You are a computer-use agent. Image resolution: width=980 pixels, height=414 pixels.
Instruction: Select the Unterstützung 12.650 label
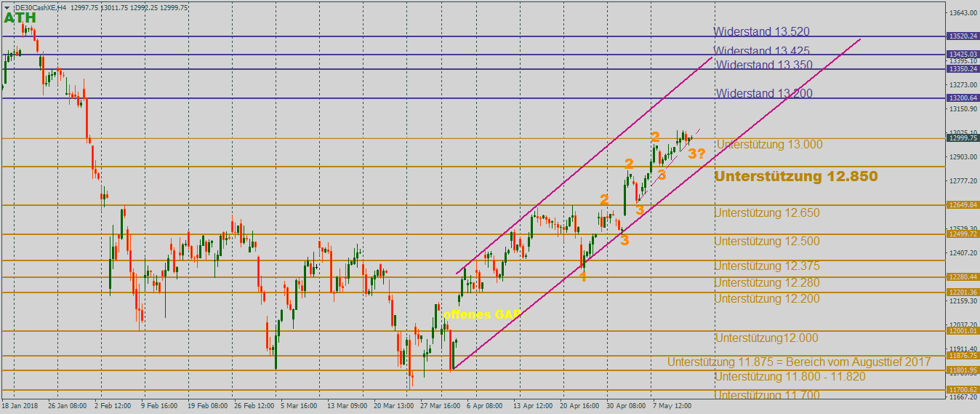(x=767, y=212)
